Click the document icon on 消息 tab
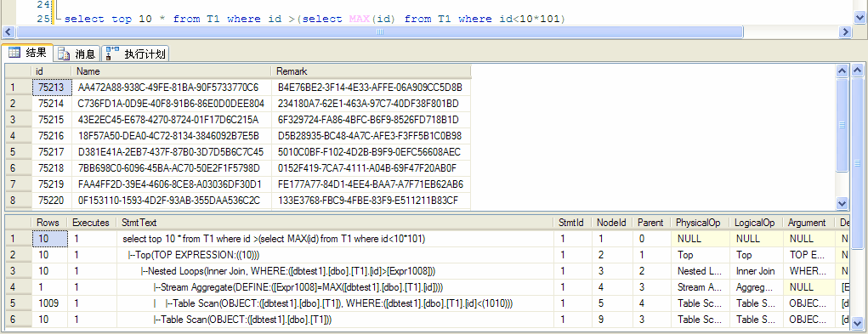 [x=65, y=54]
